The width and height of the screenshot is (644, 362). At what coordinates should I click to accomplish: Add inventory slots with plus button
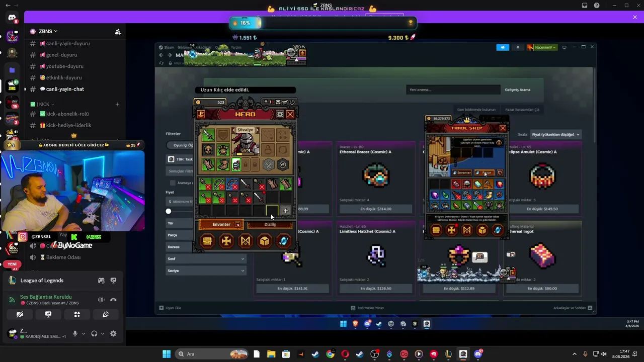(x=286, y=211)
